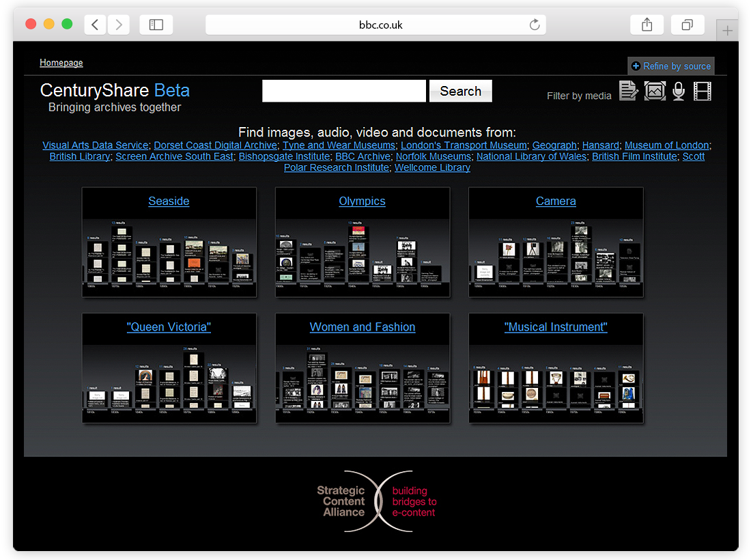View Musical Instrument timeline thumbnail
This screenshot has height=560, width=751.
[556, 384]
